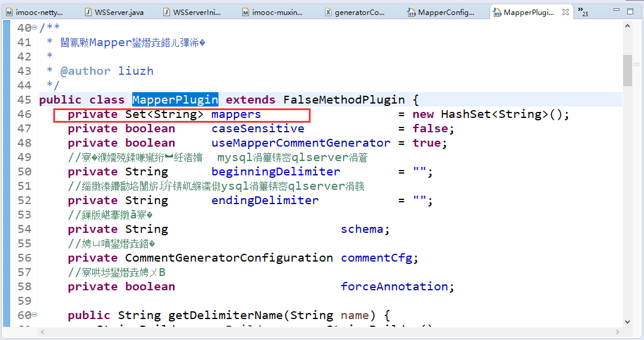This screenshot has height=340, width=644.
Task: Close the MapperPlugi... editor tab
Action: click(566, 12)
